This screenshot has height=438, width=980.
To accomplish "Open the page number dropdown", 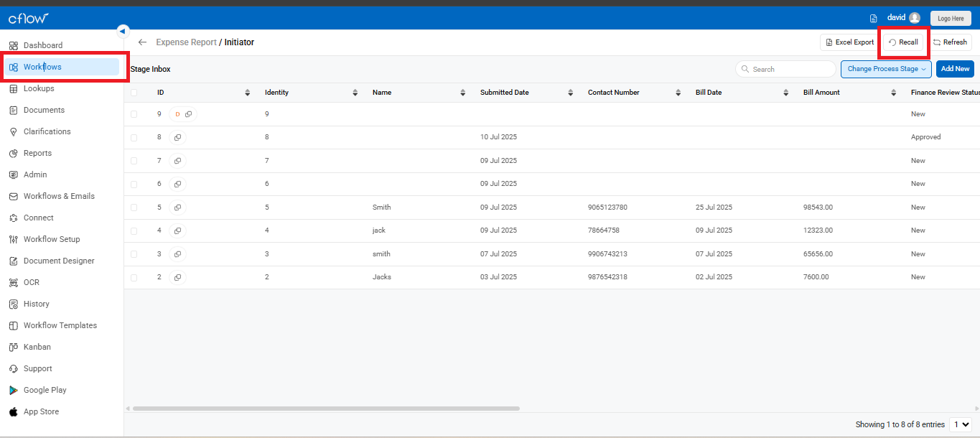I will click(961, 424).
